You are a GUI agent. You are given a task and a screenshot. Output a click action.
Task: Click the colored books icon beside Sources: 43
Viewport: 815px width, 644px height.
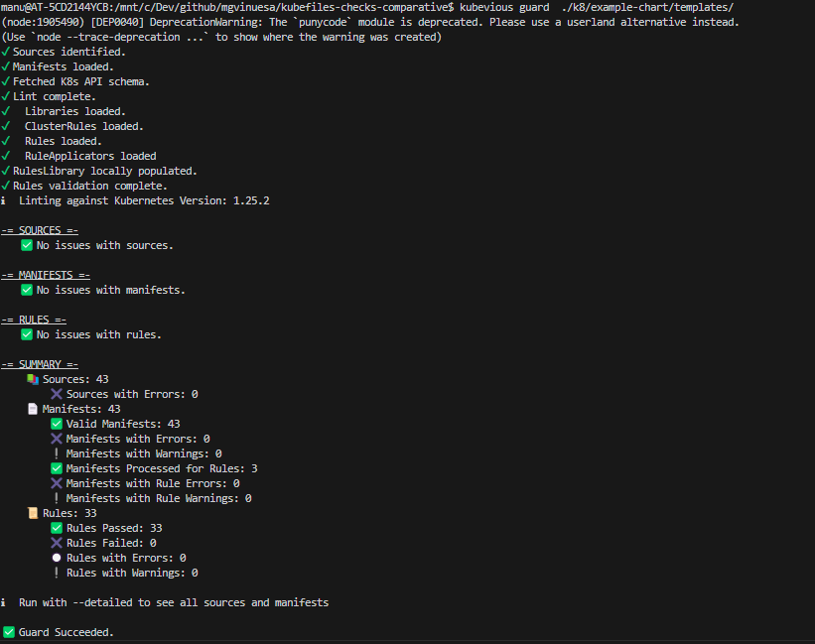(x=33, y=380)
